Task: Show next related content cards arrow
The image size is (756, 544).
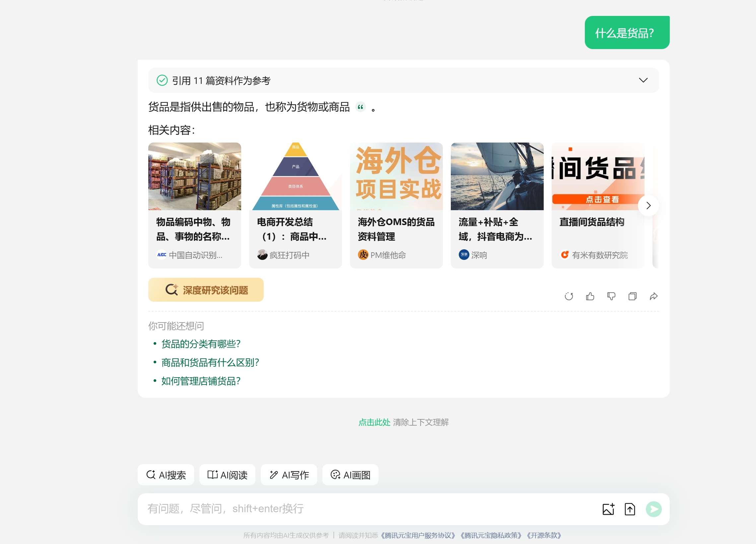Action: point(648,206)
